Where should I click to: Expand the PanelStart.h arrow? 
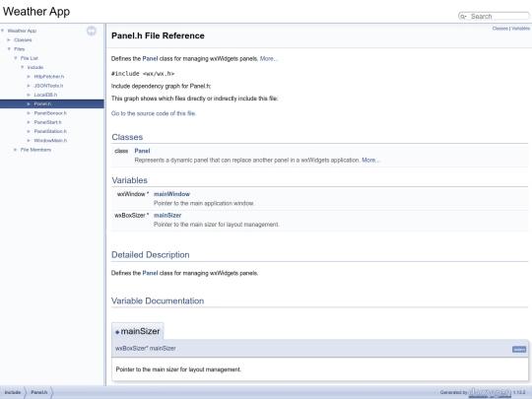click(x=29, y=122)
